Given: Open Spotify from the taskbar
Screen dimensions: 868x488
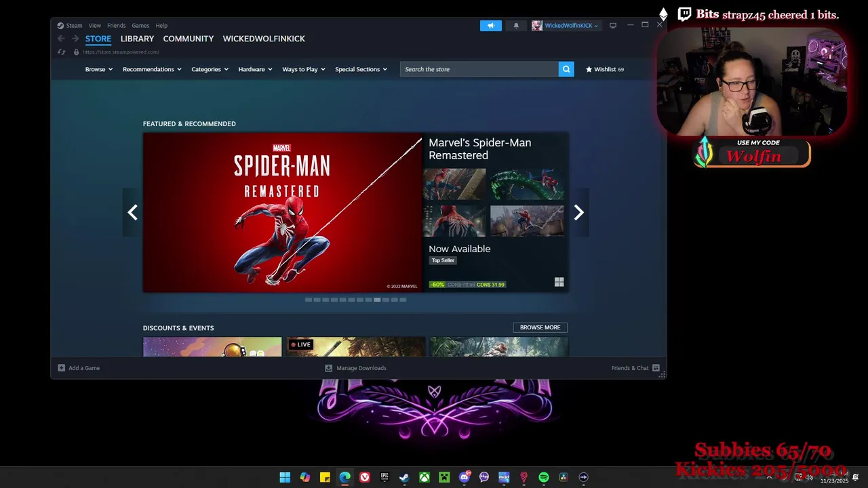Looking at the screenshot, I should click(544, 477).
